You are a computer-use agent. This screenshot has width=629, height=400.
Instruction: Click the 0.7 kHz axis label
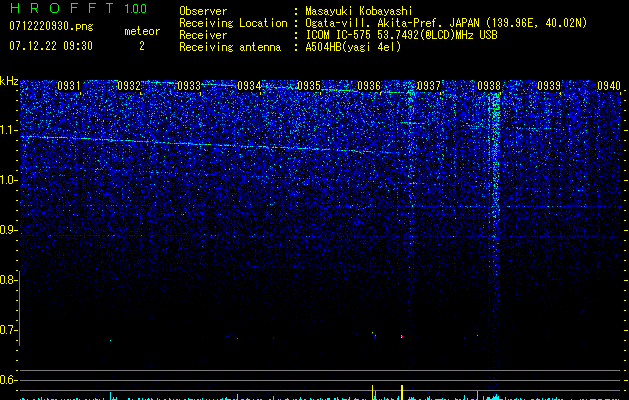point(7,330)
